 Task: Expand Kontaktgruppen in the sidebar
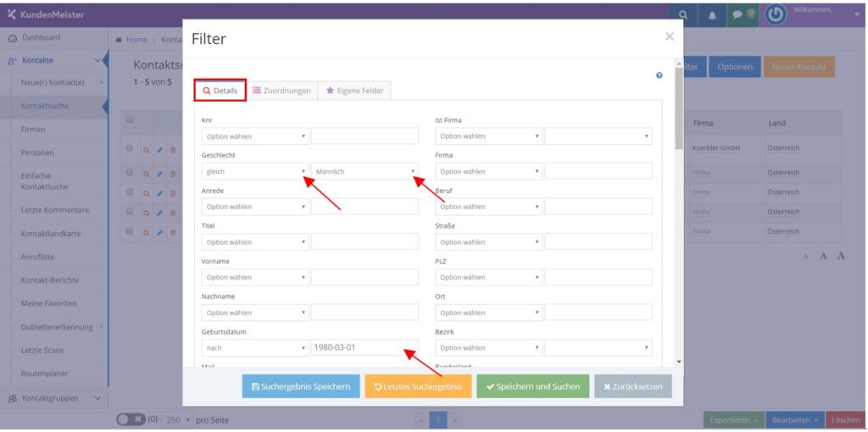click(x=53, y=398)
